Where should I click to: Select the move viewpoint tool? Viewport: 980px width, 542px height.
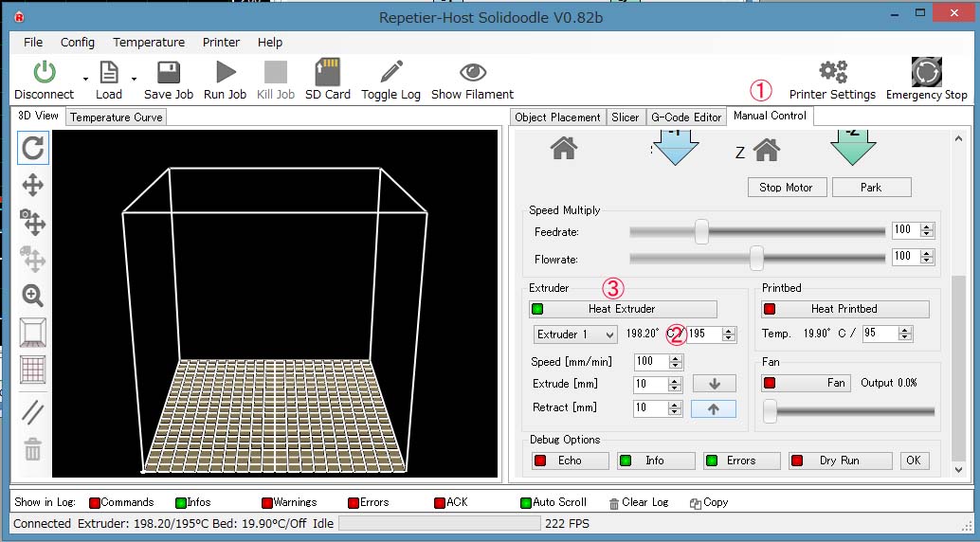pyautogui.click(x=32, y=186)
